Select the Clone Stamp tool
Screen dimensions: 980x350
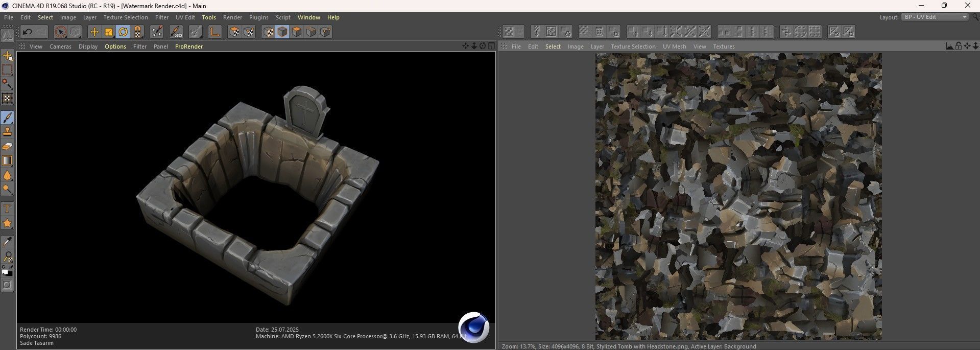click(7, 132)
